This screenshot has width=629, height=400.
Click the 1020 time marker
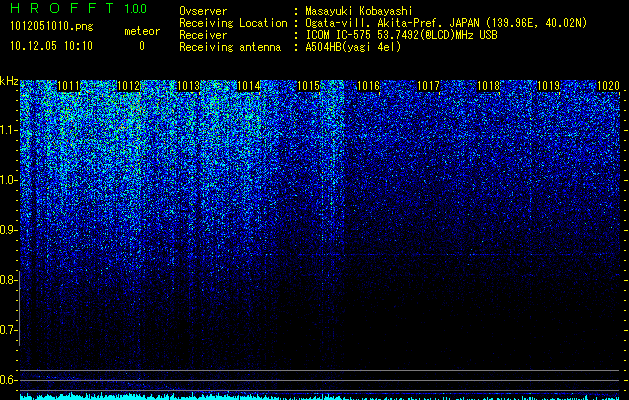(608, 86)
